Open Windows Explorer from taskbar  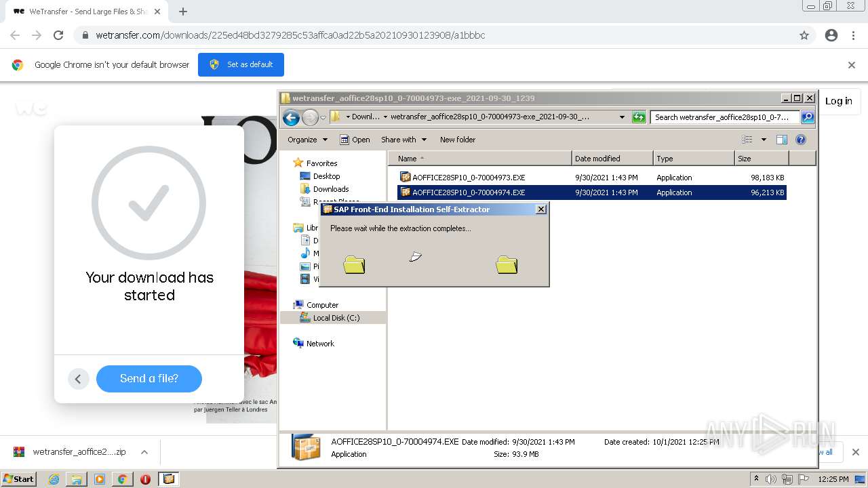coord(77,479)
